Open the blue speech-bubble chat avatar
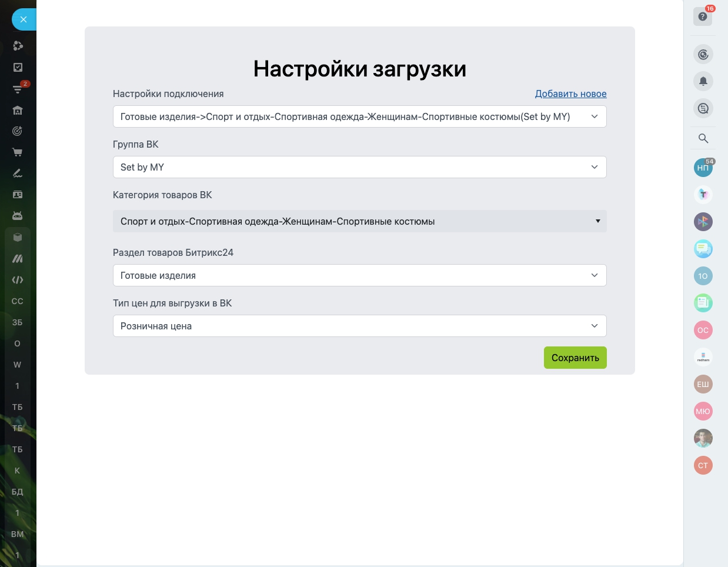 [703, 249]
